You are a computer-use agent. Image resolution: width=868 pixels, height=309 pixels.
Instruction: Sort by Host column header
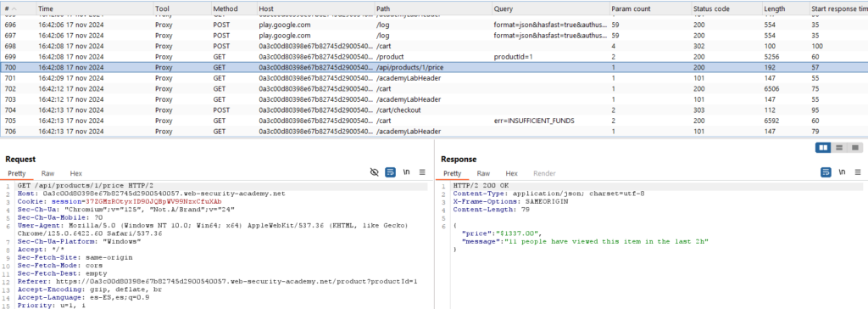tap(315, 8)
